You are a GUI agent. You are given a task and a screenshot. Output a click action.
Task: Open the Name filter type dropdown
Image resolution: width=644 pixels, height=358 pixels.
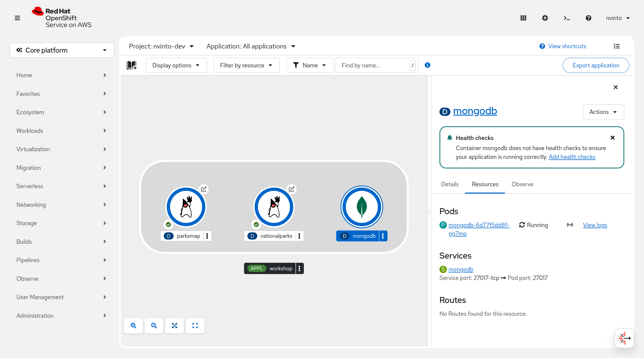[310, 65]
